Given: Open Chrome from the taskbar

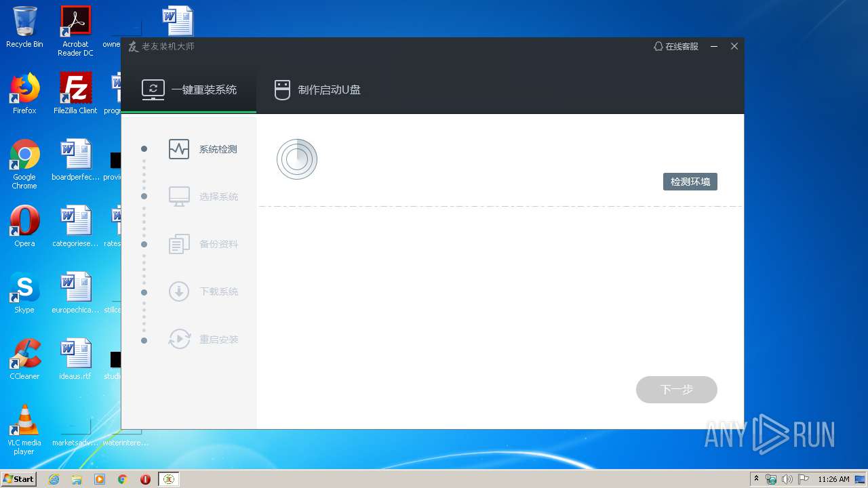Looking at the screenshot, I should click(x=123, y=479).
